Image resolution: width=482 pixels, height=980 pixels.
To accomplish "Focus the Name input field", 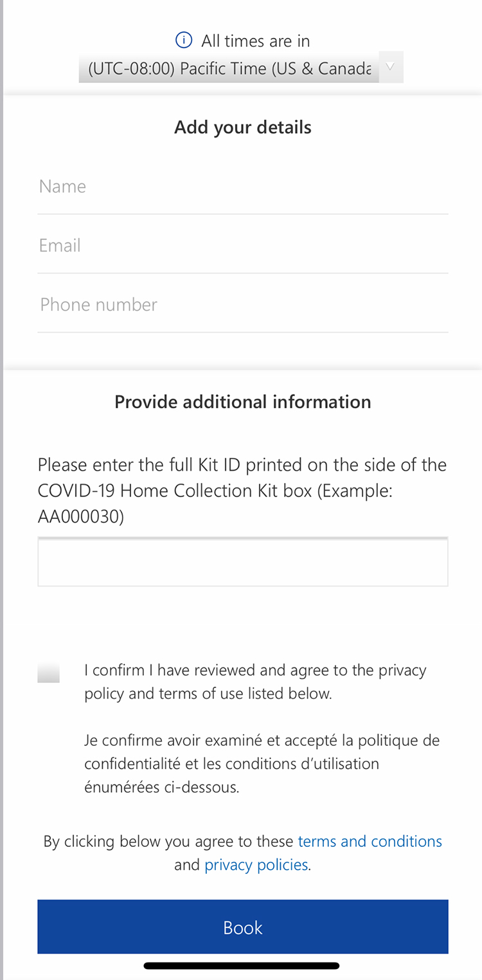I will 243,186.
